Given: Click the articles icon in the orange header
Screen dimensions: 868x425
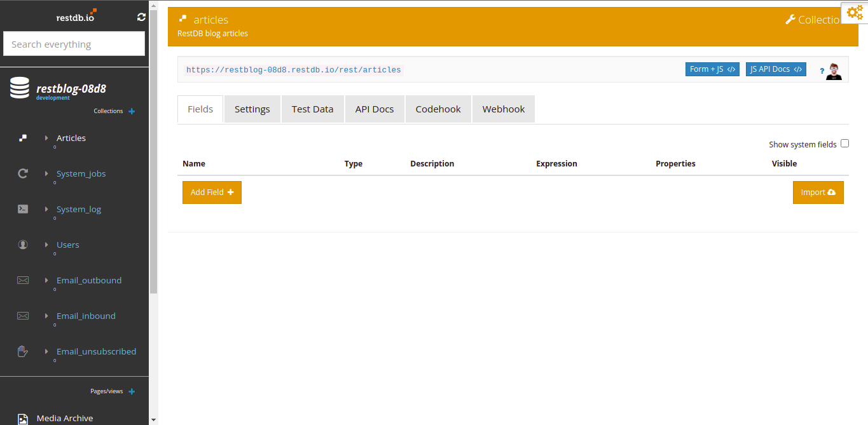Looking at the screenshot, I should tap(183, 20).
